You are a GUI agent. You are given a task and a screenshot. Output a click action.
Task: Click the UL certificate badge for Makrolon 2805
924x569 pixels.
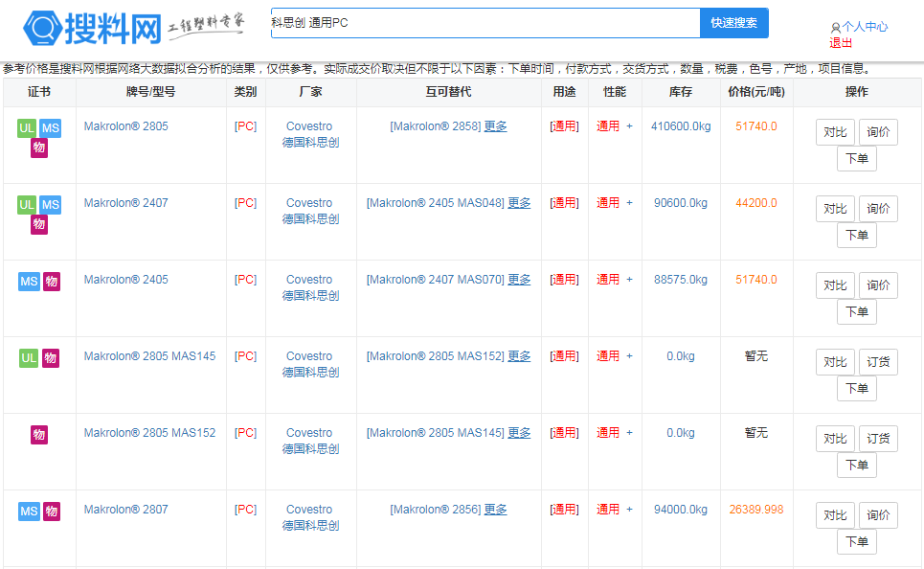point(27,127)
